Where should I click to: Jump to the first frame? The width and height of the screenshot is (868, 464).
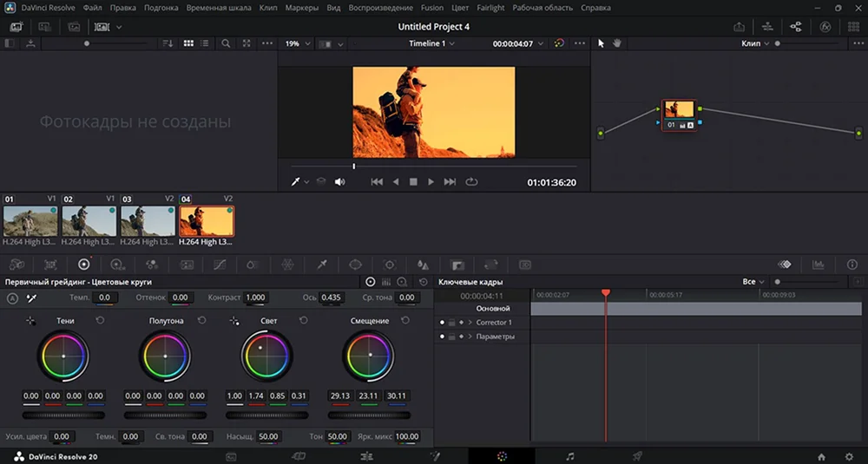coord(377,181)
